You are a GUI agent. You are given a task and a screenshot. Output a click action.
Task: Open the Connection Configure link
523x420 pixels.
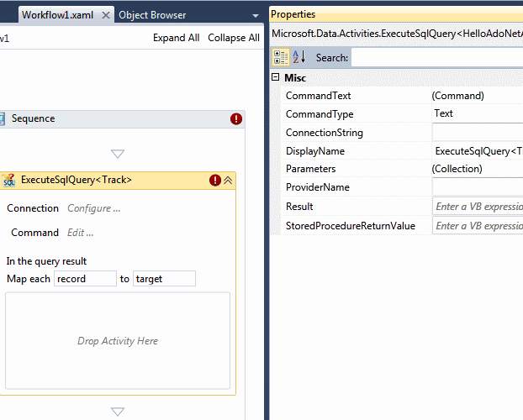[x=93, y=208]
